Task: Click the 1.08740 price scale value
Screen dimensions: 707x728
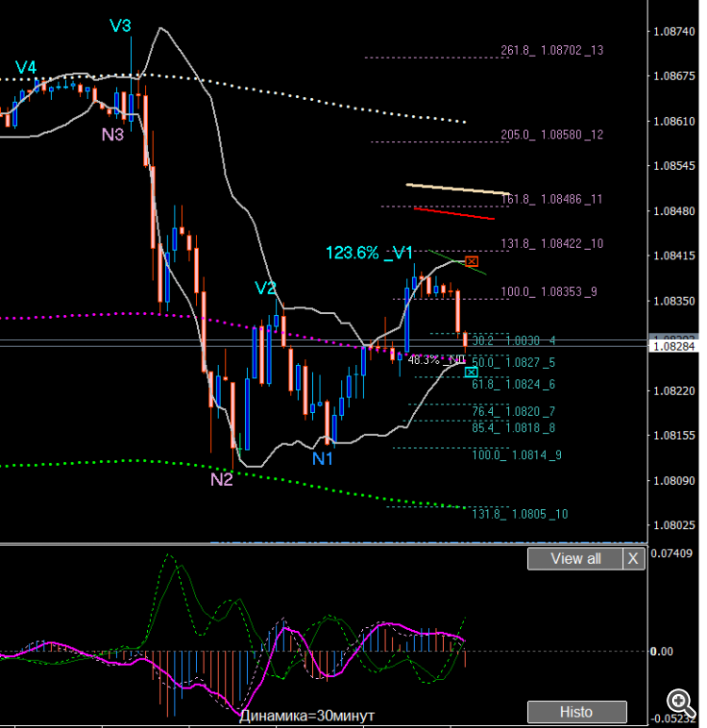Action: click(x=674, y=31)
